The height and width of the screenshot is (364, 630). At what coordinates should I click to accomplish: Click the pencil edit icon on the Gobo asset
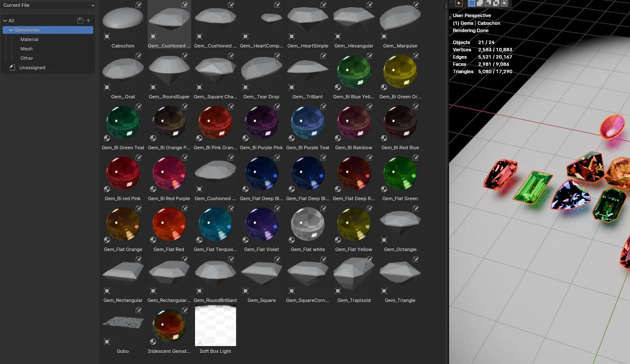point(138,310)
